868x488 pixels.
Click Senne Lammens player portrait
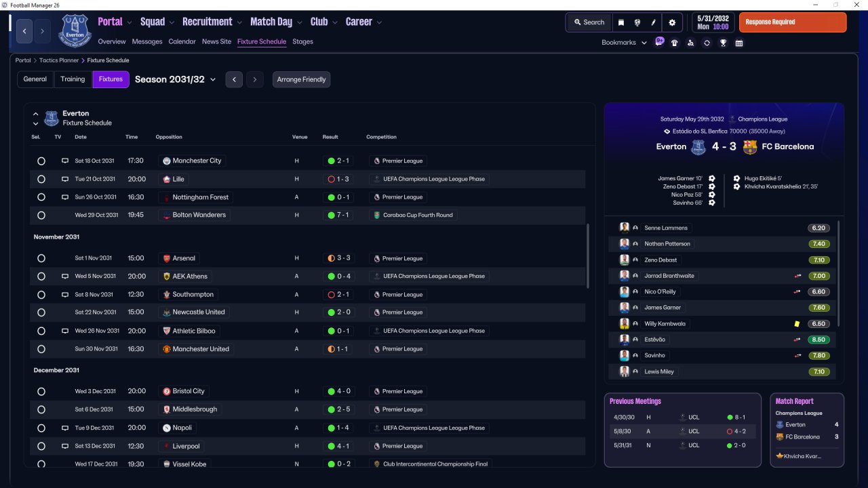(625, 228)
